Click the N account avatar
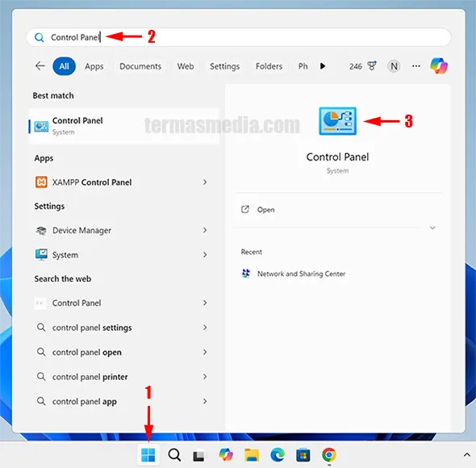 (394, 66)
